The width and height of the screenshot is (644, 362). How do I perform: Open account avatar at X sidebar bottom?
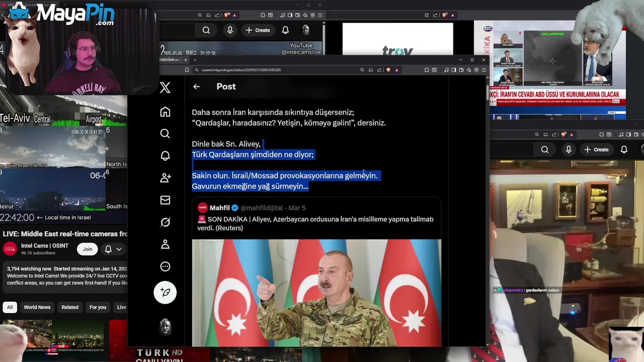coord(165,327)
